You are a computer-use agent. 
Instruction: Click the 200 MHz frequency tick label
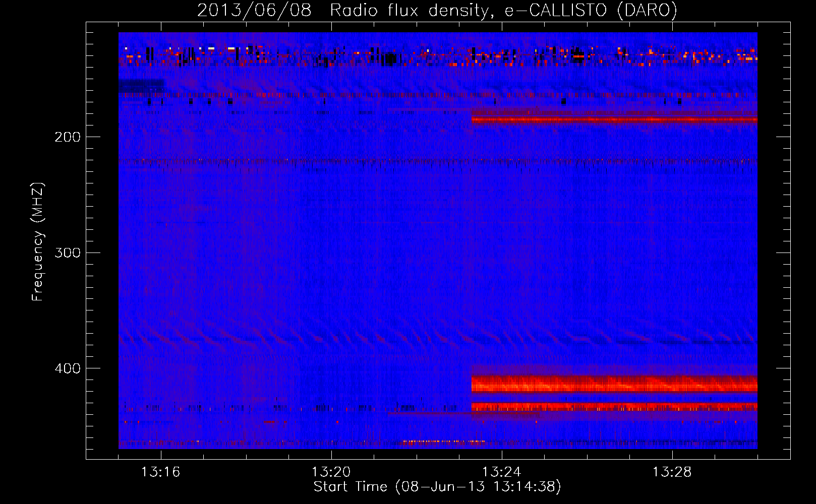tap(68, 137)
